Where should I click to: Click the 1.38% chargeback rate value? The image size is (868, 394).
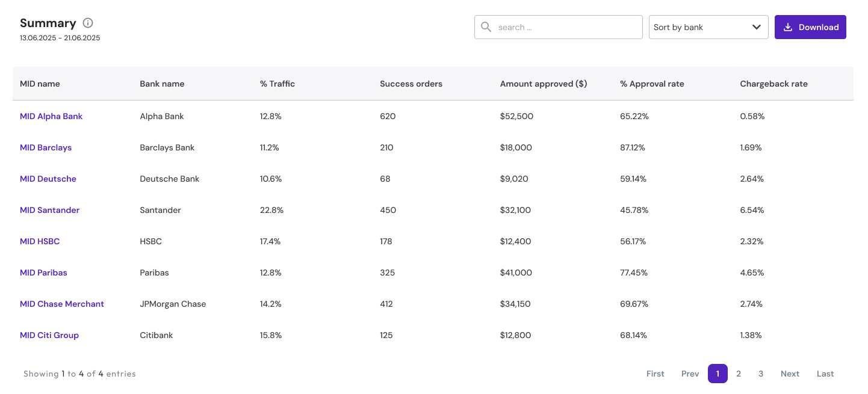[x=751, y=335]
